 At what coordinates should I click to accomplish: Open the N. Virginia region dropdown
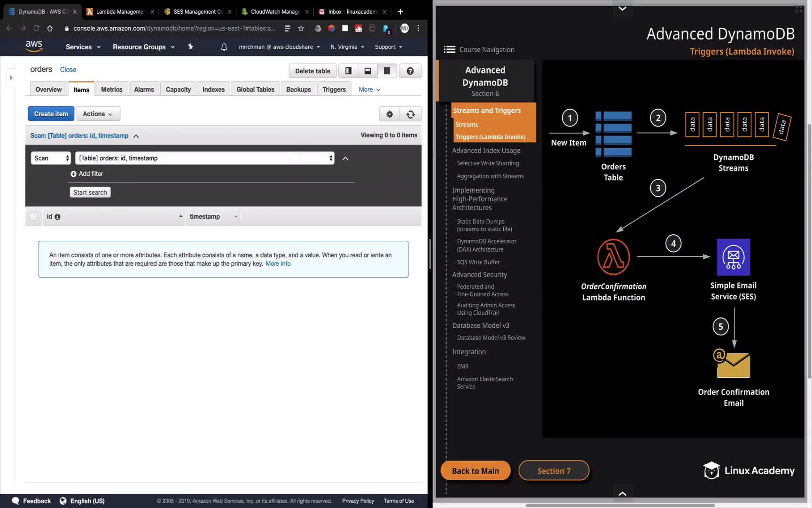click(x=347, y=47)
